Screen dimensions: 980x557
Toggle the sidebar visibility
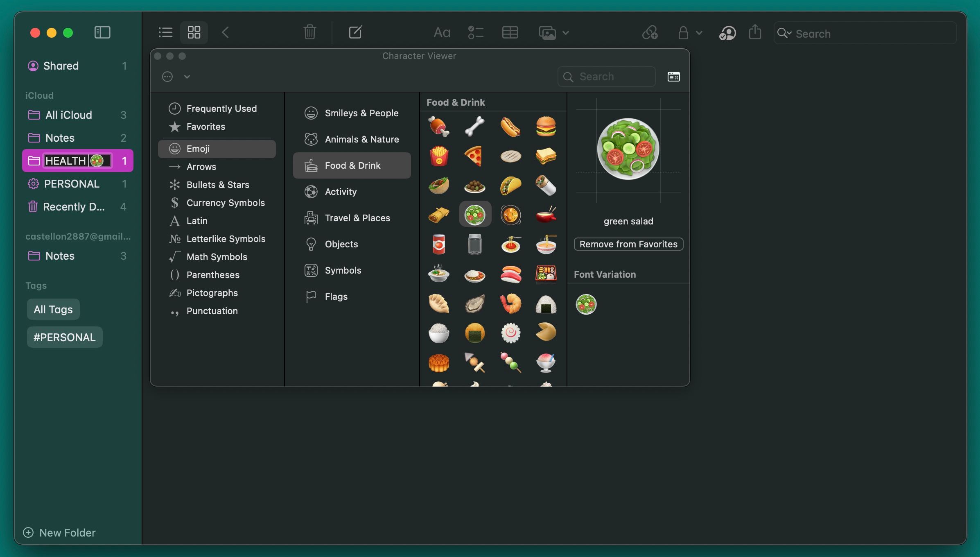tap(102, 32)
